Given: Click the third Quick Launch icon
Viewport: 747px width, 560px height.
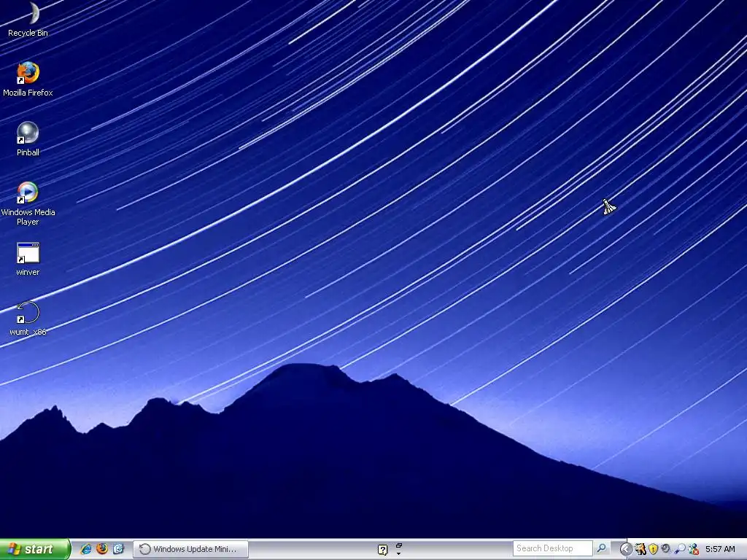Looking at the screenshot, I should point(118,549).
